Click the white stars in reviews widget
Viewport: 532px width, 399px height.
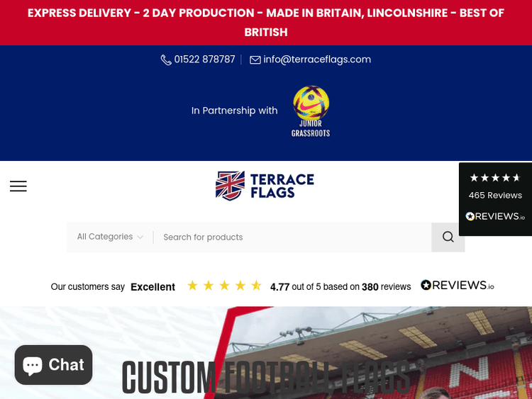(x=495, y=178)
